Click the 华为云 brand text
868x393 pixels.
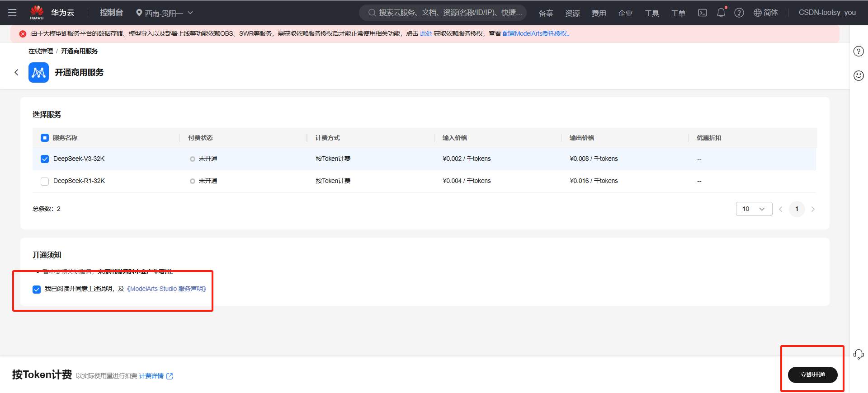click(62, 13)
